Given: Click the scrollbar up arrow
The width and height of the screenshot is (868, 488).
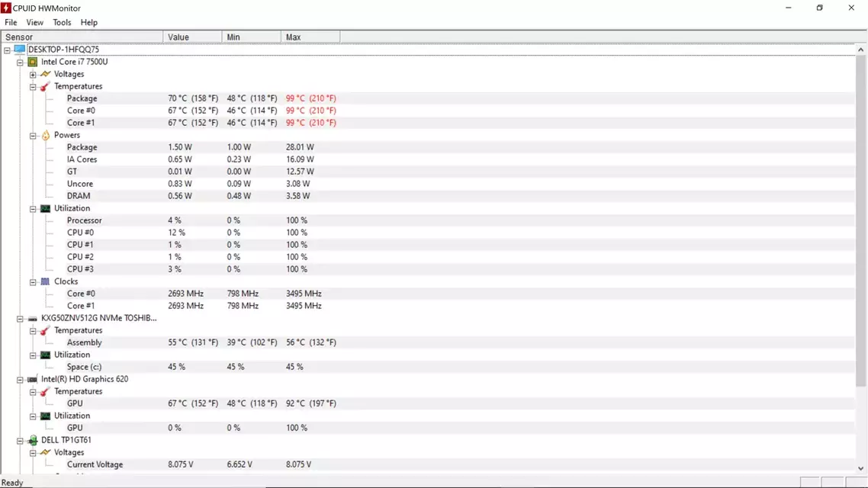Looking at the screenshot, I should 861,50.
